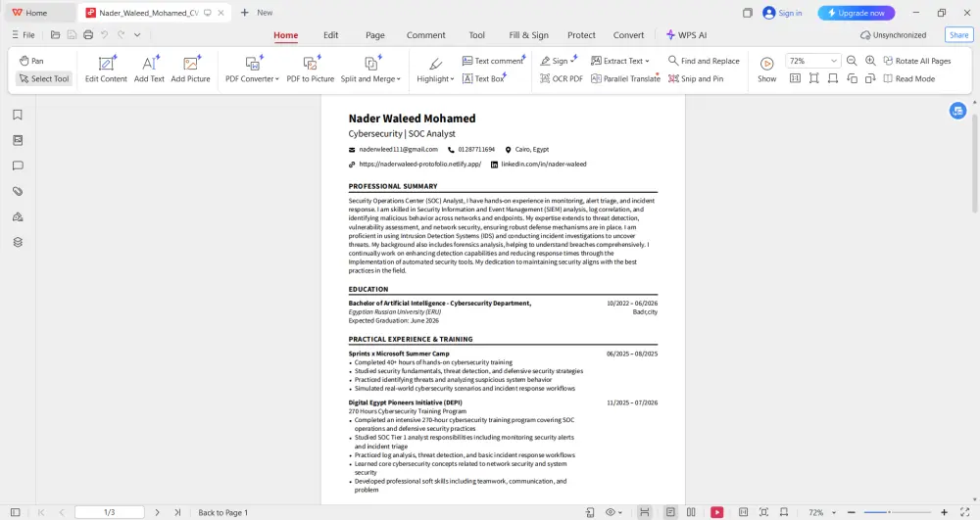The height and width of the screenshot is (520, 980).
Task: Expand the quick access toolbar chevron
Action: click(x=137, y=35)
